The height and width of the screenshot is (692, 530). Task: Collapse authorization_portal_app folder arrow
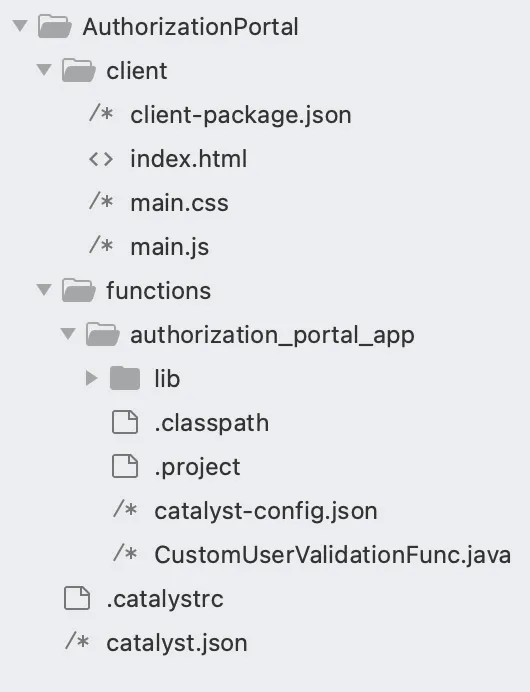(68, 334)
